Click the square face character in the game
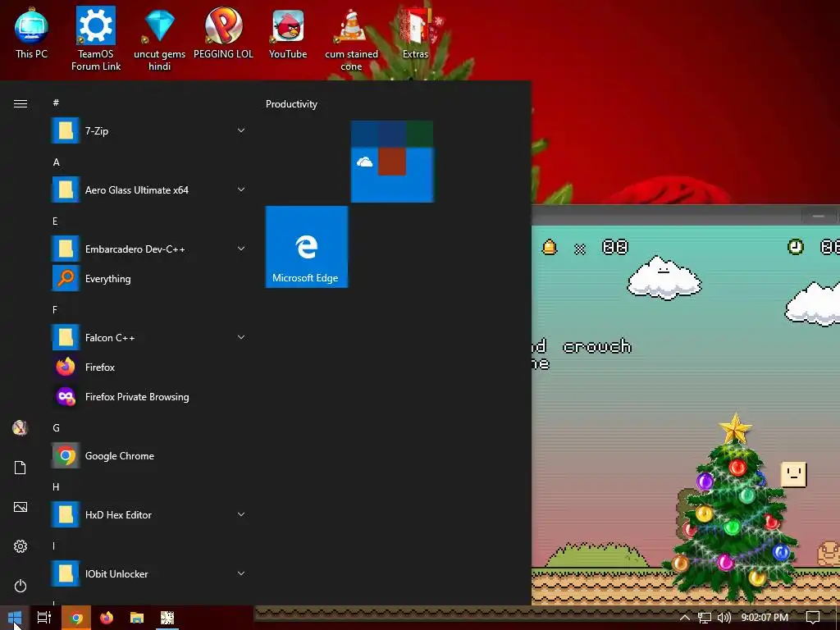 tap(793, 475)
